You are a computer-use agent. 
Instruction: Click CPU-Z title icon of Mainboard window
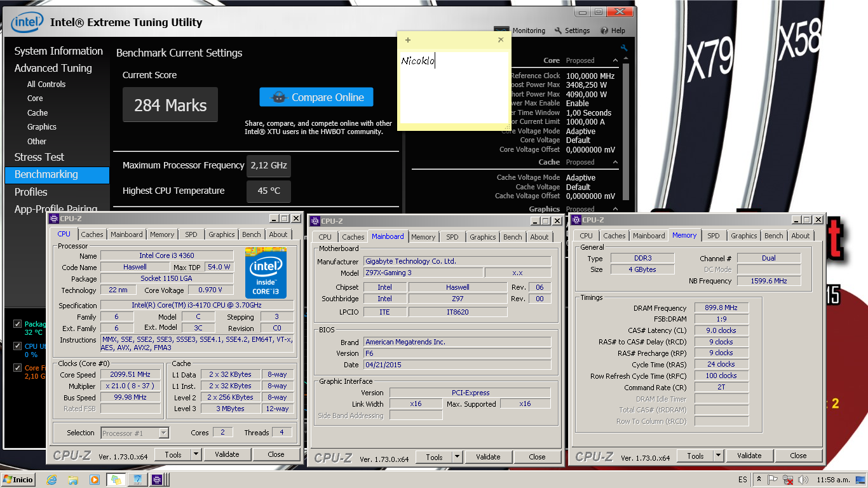click(315, 221)
